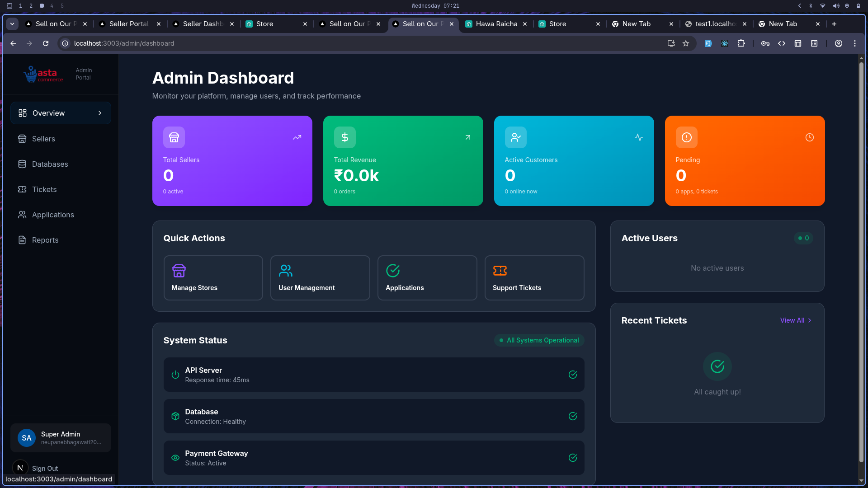The height and width of the screenshot is (488, 868).
Task: Open the tab search dropdown arrow
Action: click(x=12, y=24)
